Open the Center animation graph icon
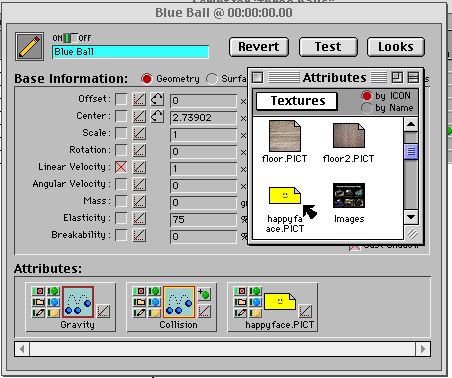Screen dimensions: 452x378 coord(139,116)
